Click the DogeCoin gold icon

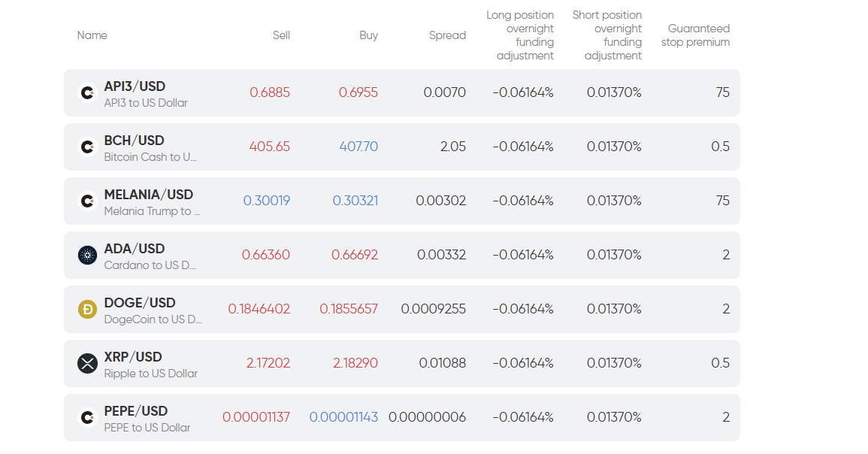coord(87,310)
